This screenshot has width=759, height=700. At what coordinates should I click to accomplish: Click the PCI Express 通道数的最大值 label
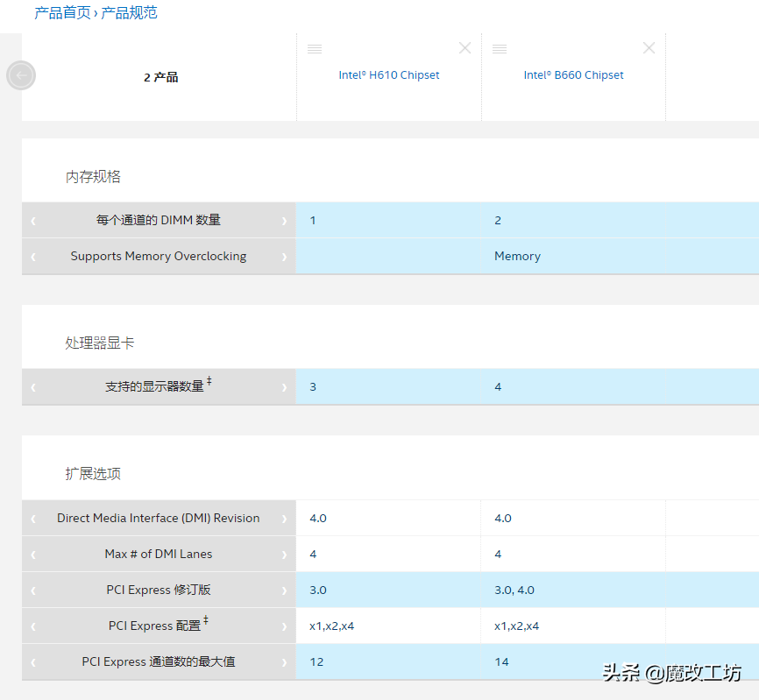coord(159,661)
